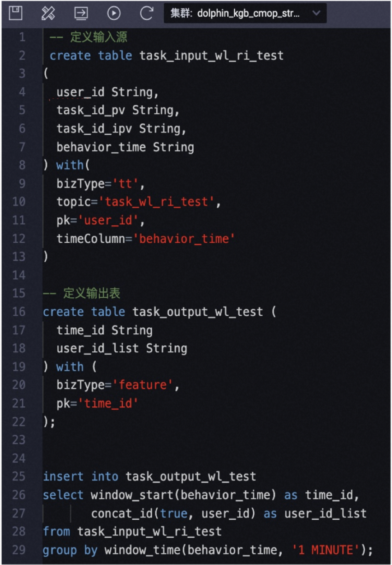
Task: Click the 'insert into' keyword line
Action: coord(81,476)
